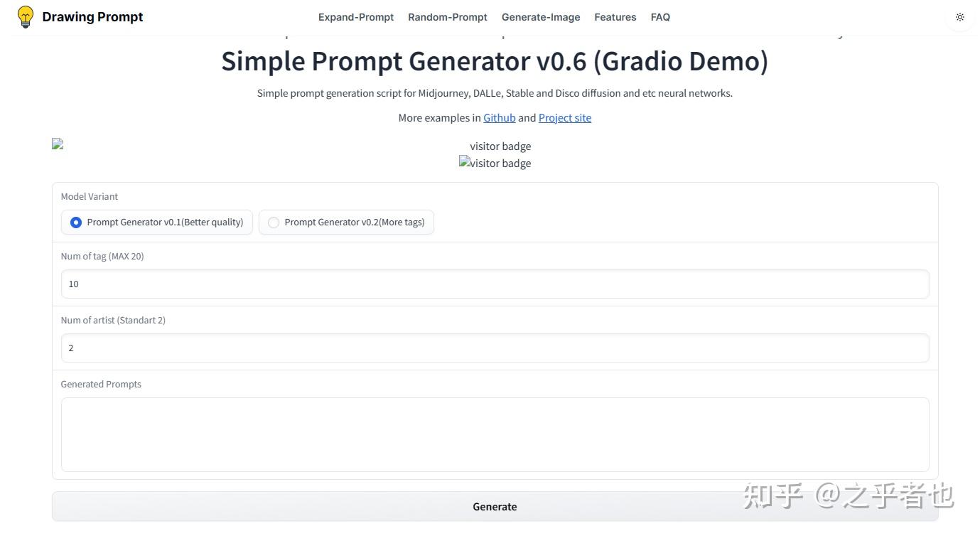Image resolution: width=980 pixels, height=536 pixels.
Task: Focus the Num of artist input field
Action: point(495,348)
